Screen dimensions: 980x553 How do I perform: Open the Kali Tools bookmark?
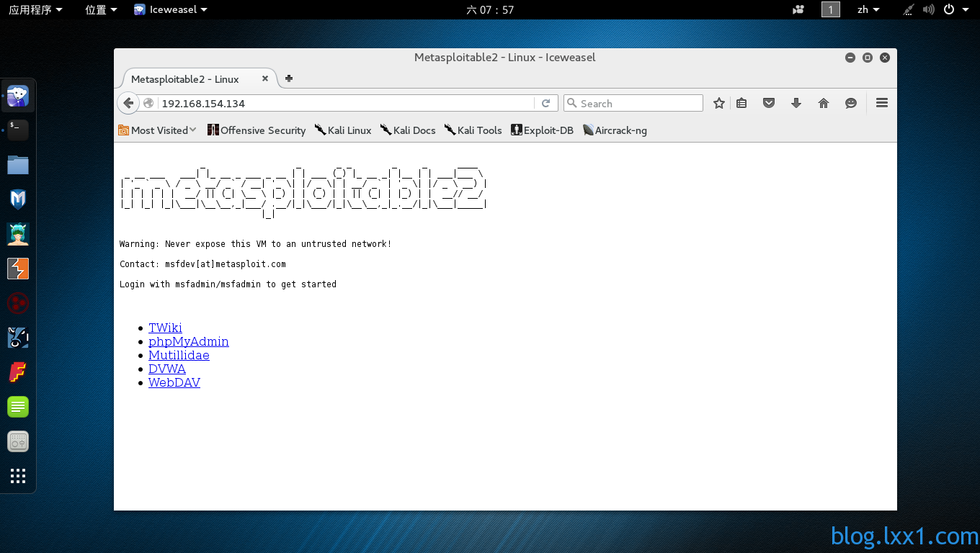pos(473,130)
